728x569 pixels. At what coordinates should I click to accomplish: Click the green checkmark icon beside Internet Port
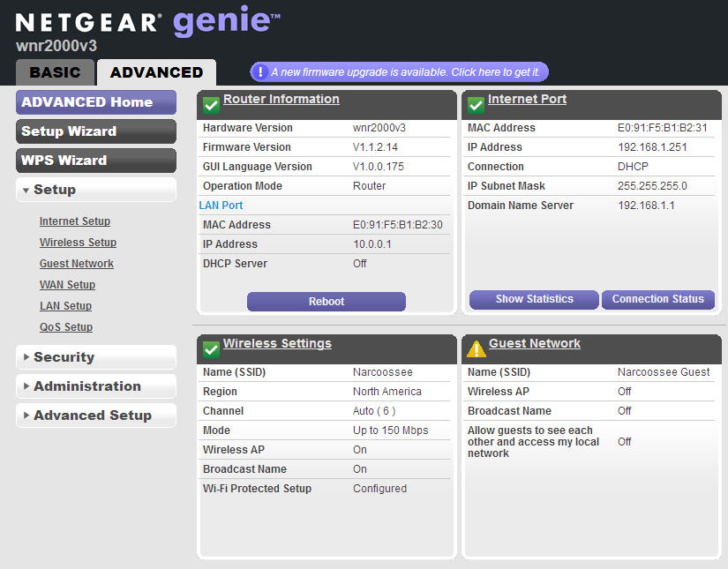click(476, 105)
